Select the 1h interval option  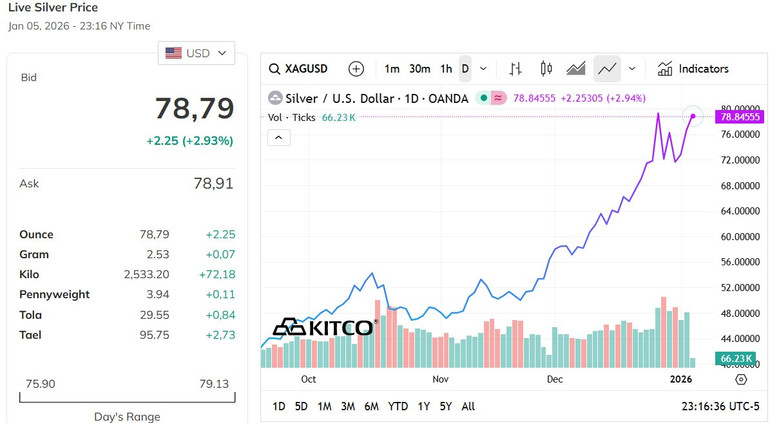tap(446, 69)
